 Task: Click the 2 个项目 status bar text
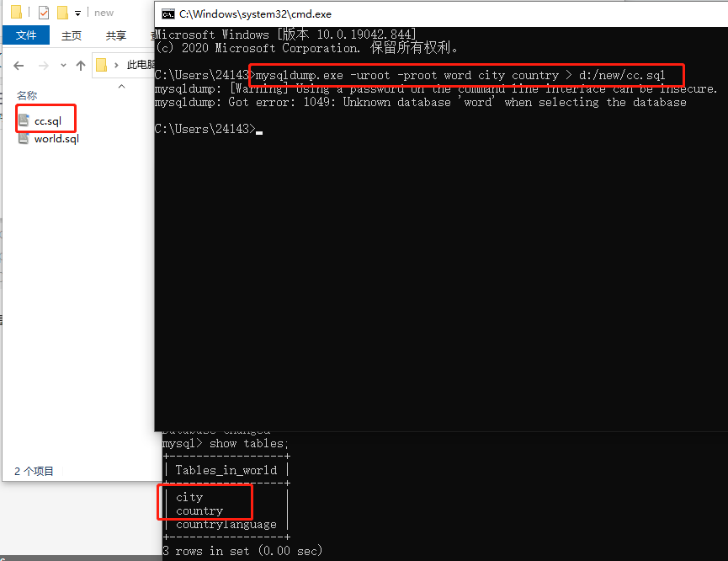pyautogui.click(x=34, y=472)
